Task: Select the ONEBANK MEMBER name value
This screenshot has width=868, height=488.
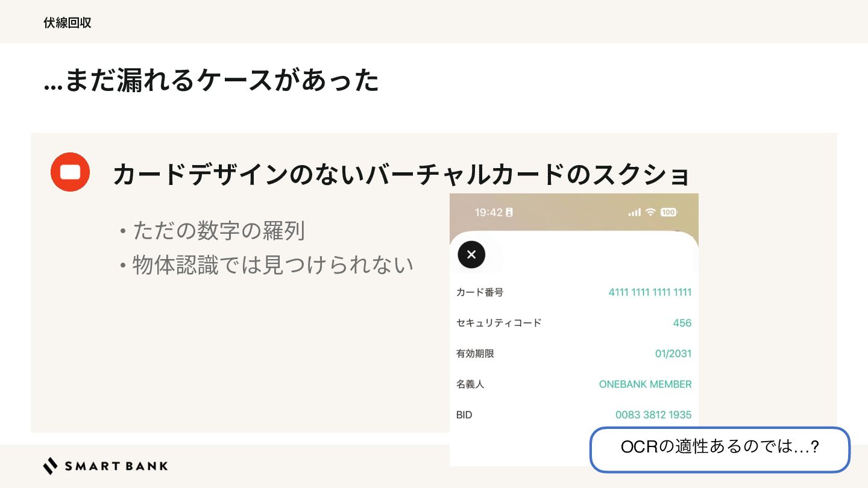Action: tap(645, 384)
